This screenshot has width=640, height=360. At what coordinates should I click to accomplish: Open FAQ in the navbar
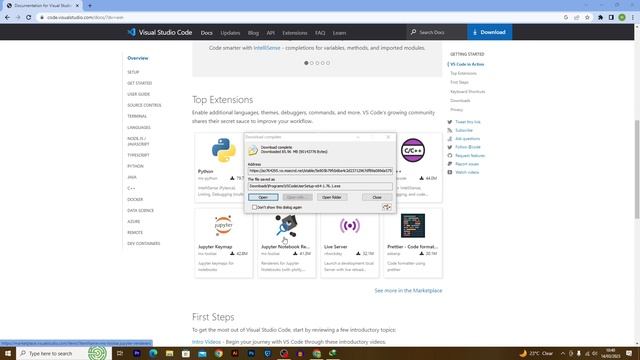[x=320, y=33]
